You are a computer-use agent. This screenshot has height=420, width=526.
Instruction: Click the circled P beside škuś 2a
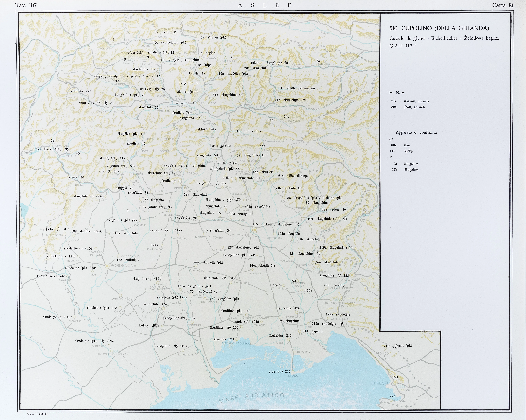(x=174, y=32)
